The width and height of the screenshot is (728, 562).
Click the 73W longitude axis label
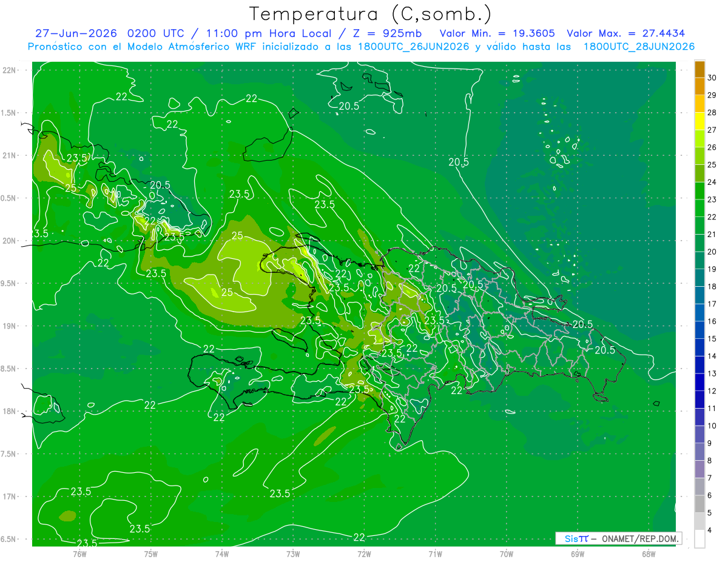coord(293,554)
